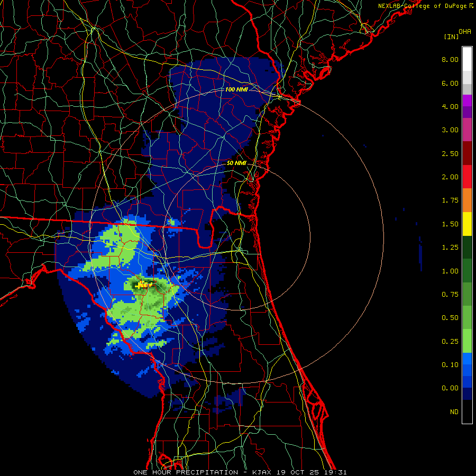Click the navy blue swatch below 0.00

click(467, 393)
